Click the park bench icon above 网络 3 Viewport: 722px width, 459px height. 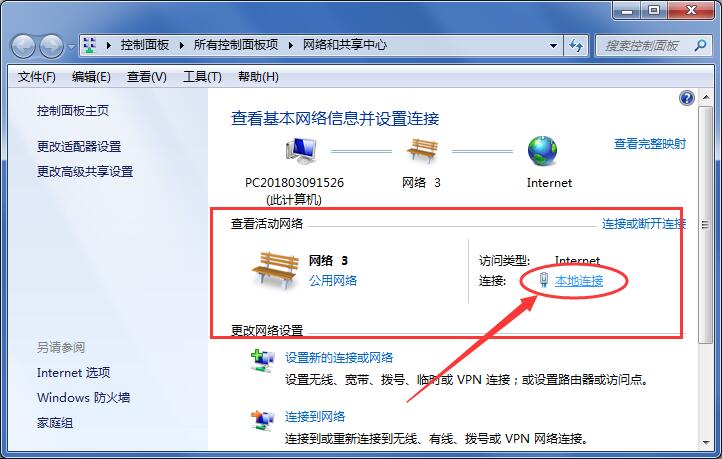(422, 151)
